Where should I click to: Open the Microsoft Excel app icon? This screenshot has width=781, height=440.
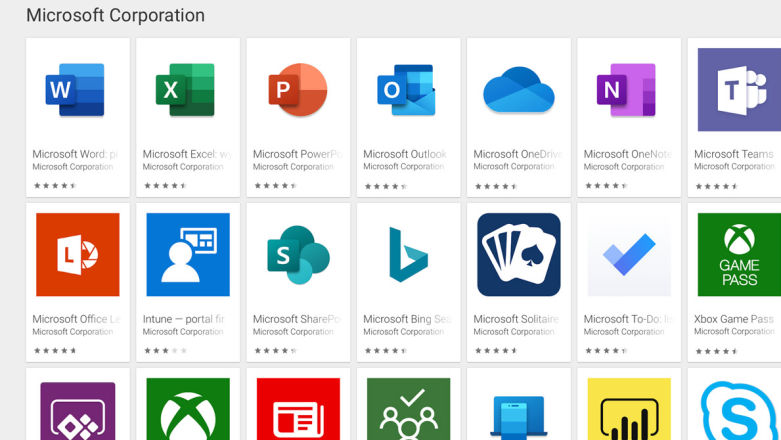coord(185,90)
